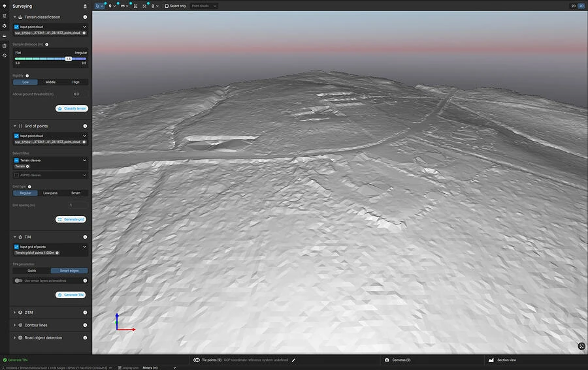Show info for Terrain classification
This screenshot has height=370, width=588.
(x=85, y=17)
